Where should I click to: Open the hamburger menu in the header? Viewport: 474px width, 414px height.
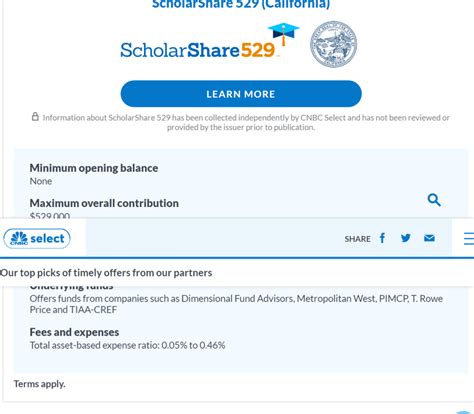pos(469,239)
